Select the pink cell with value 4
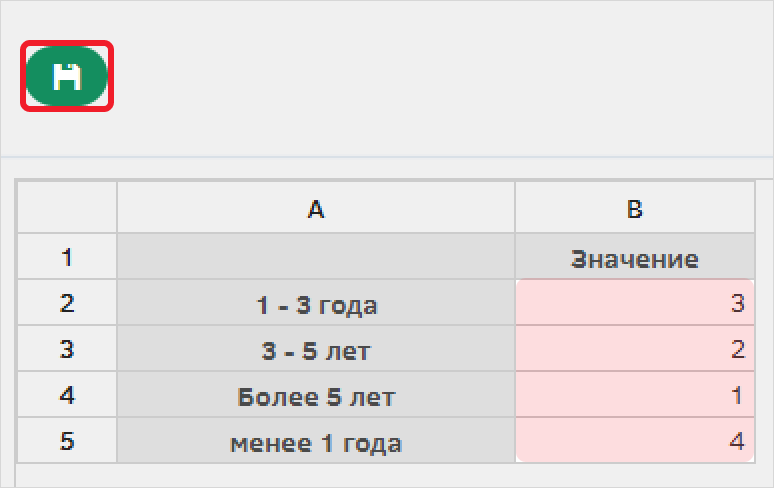 (635, 440)
